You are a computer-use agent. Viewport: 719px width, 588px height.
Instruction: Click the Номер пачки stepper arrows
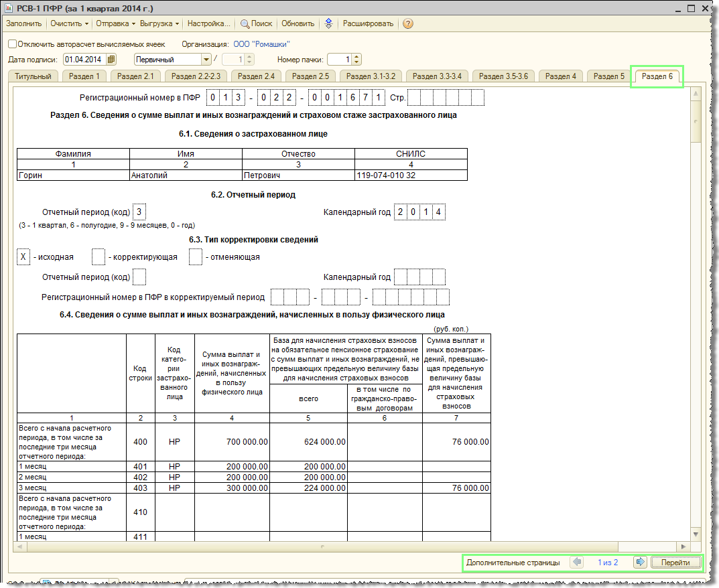click(356, 60)
